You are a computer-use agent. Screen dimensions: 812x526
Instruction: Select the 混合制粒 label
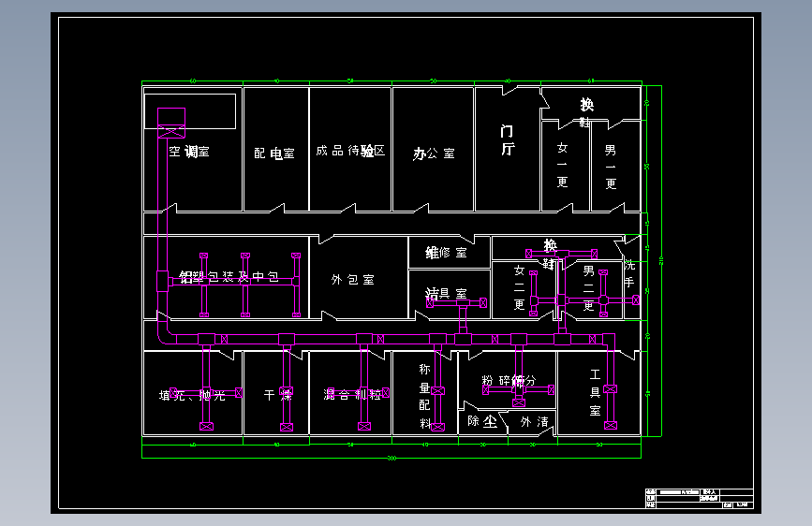[x=352, y=395]
